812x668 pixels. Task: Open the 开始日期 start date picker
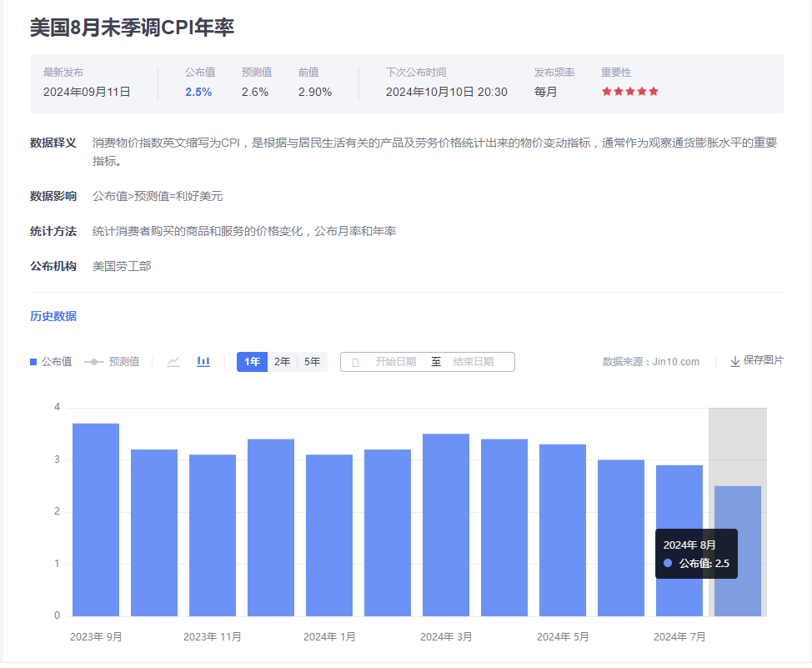395,362
